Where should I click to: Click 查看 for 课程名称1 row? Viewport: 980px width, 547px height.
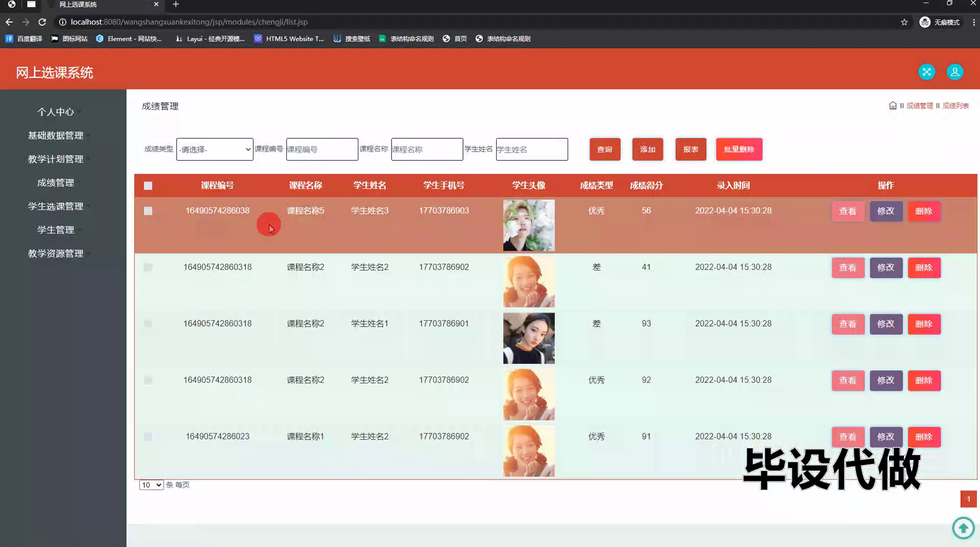tap(848, 437)
